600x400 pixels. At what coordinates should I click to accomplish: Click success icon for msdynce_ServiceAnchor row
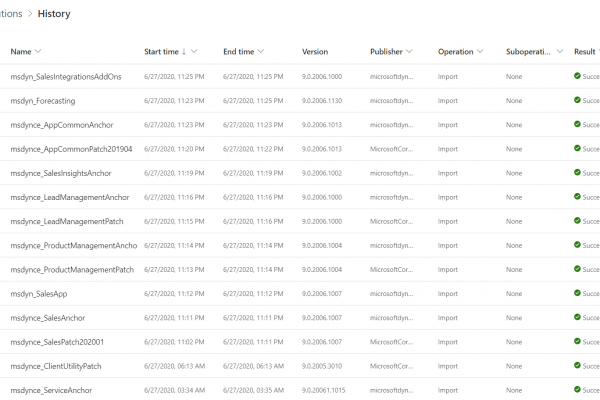tap(577, 389)
